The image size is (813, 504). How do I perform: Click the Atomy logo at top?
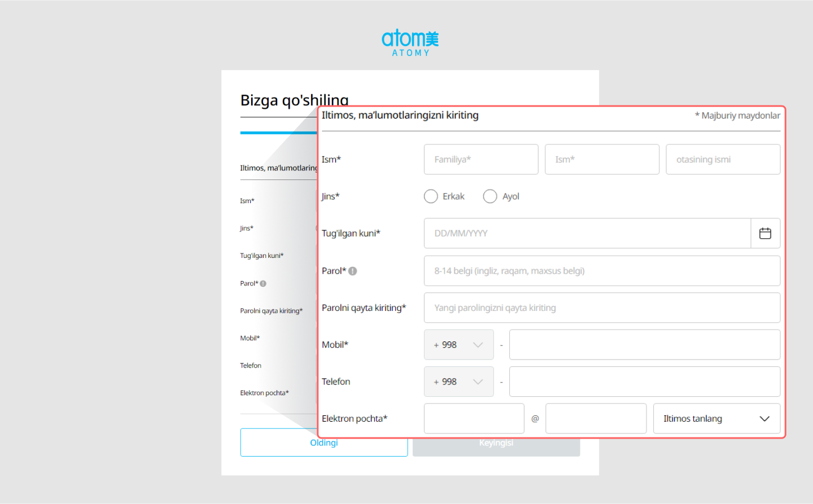[410, 42]
